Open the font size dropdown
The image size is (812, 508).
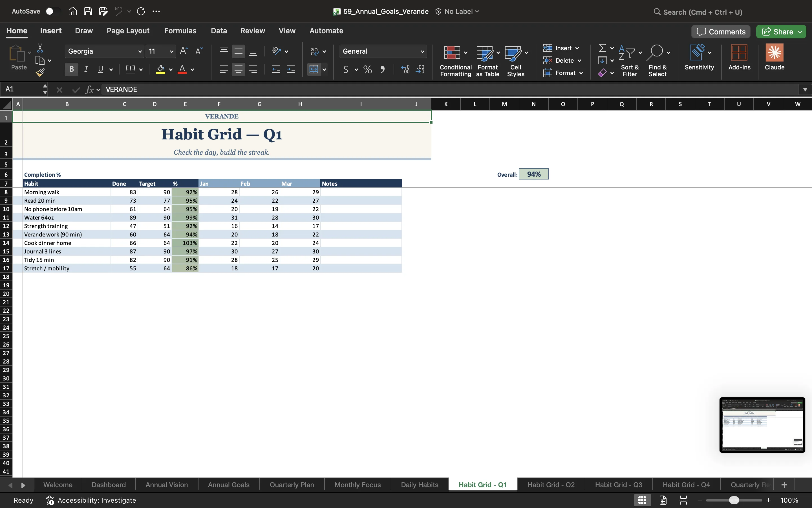pyautogui.click(x=171, y=51)
